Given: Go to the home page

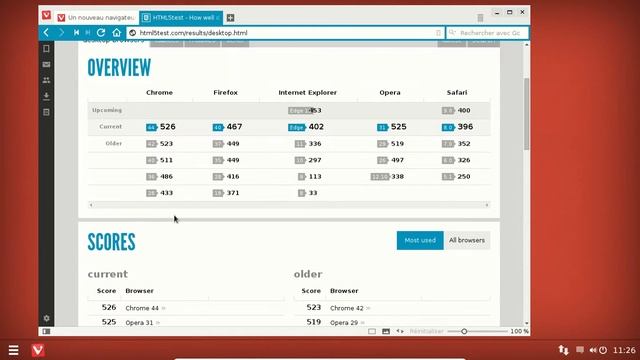Looking at the screenshot, I should [117, 33].
